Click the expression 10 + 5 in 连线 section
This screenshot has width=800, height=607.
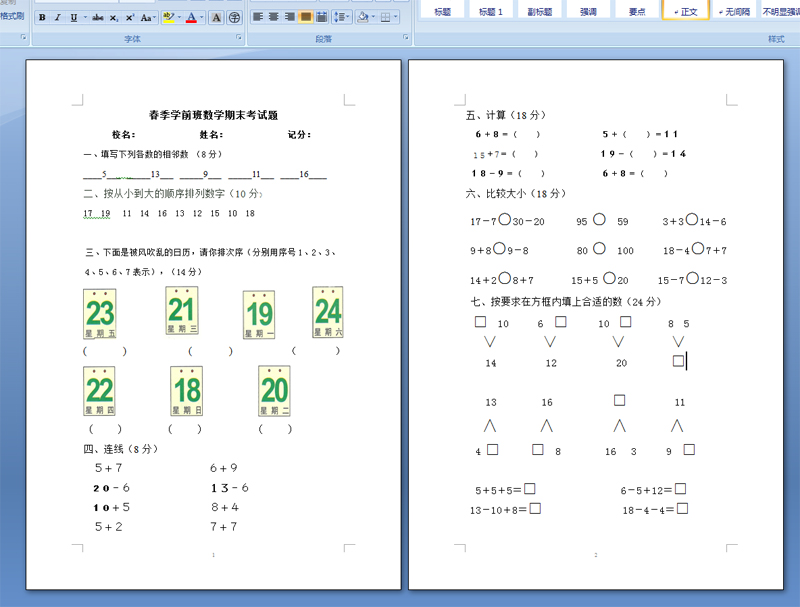(x=111, y=508)
